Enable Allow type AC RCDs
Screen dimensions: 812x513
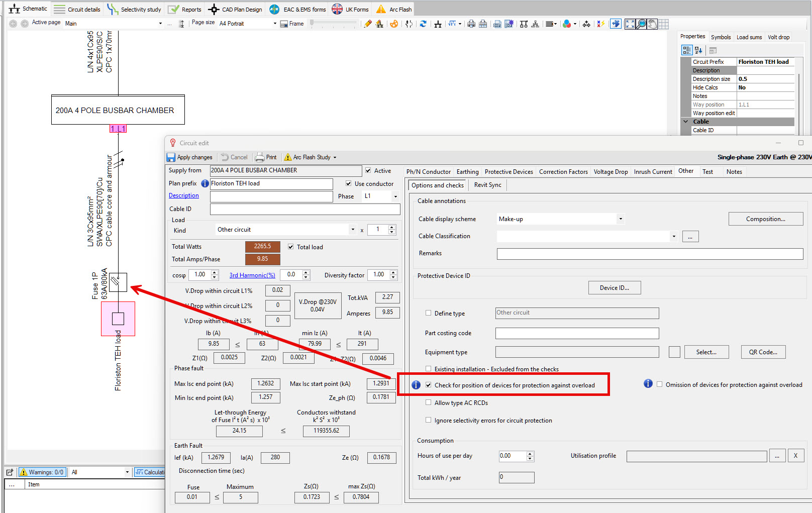tap(429, 402)
